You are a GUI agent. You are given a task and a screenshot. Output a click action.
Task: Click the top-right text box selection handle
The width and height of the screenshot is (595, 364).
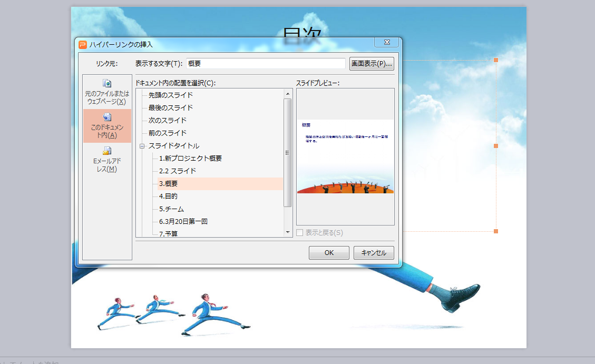tap(495, 60)
